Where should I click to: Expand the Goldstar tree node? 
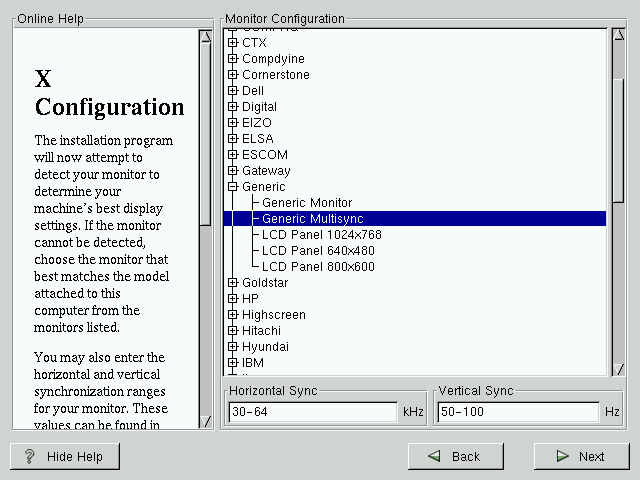(x=233, y=283)
